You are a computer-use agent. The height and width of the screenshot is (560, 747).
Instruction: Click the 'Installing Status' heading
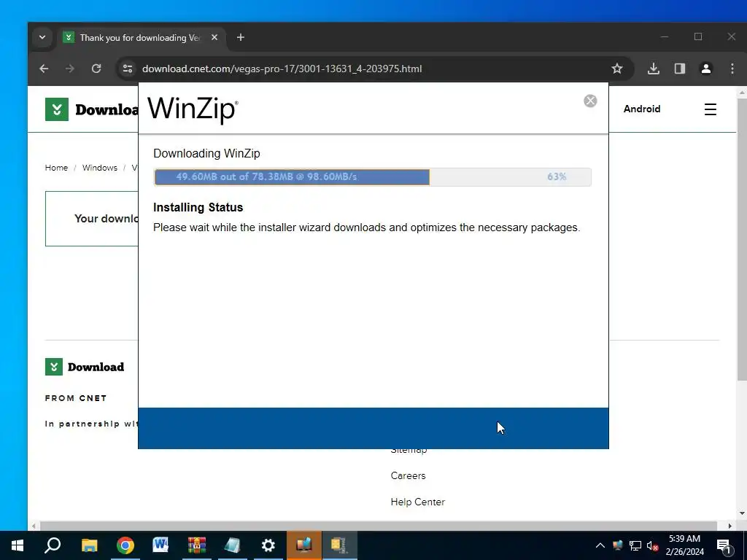[198, 207]
